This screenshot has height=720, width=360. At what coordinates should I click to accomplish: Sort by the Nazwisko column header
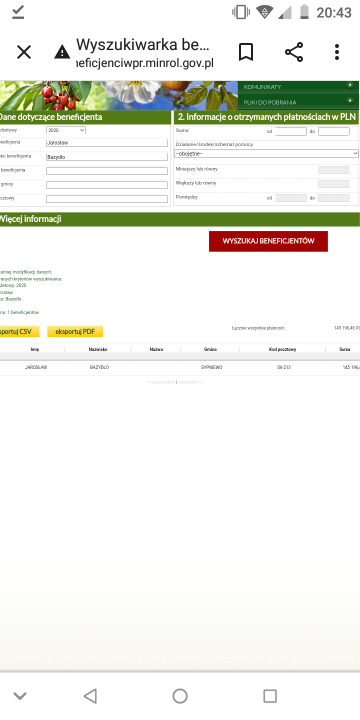(98, 349)
